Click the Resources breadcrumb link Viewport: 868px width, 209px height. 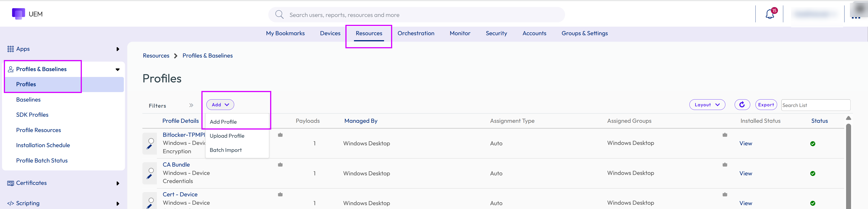(156, 56)
